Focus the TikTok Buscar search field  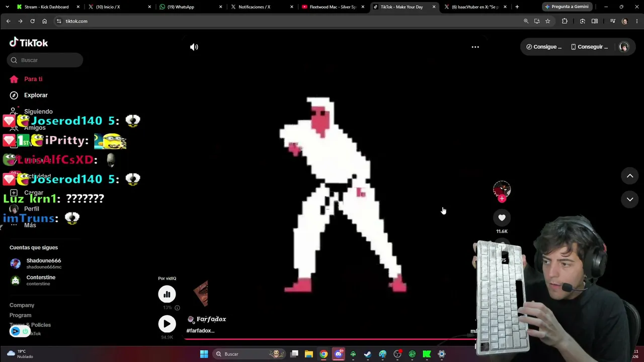[45, 60]
